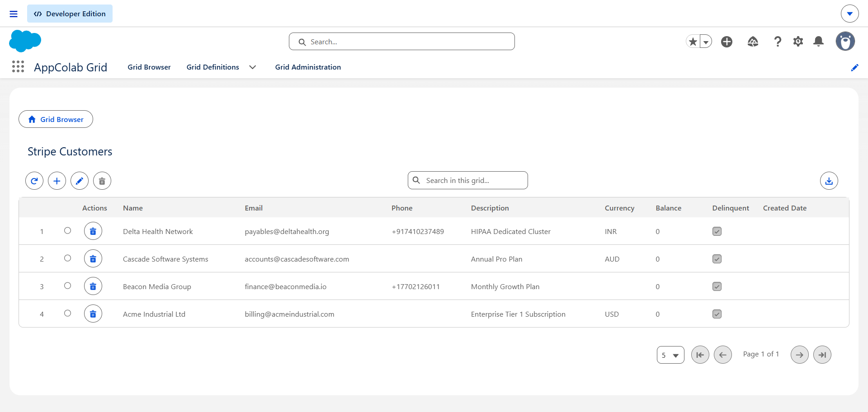Viewport: 868px width, 412px height.
Task: Click the Created Date column header
Action: 785,208
